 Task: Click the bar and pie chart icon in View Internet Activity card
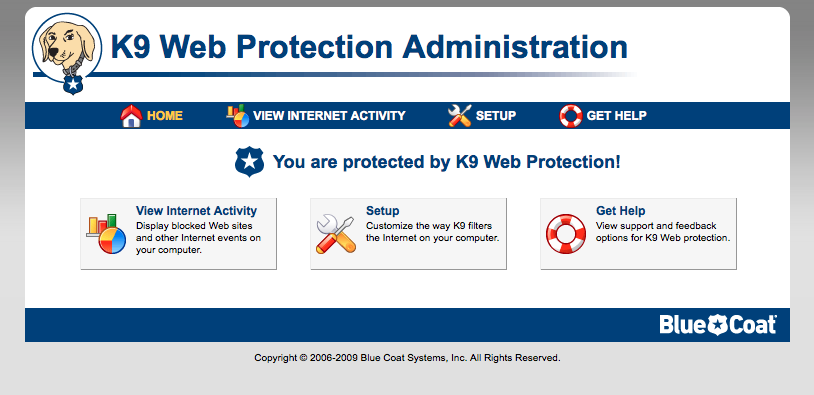tap(106, 234)
